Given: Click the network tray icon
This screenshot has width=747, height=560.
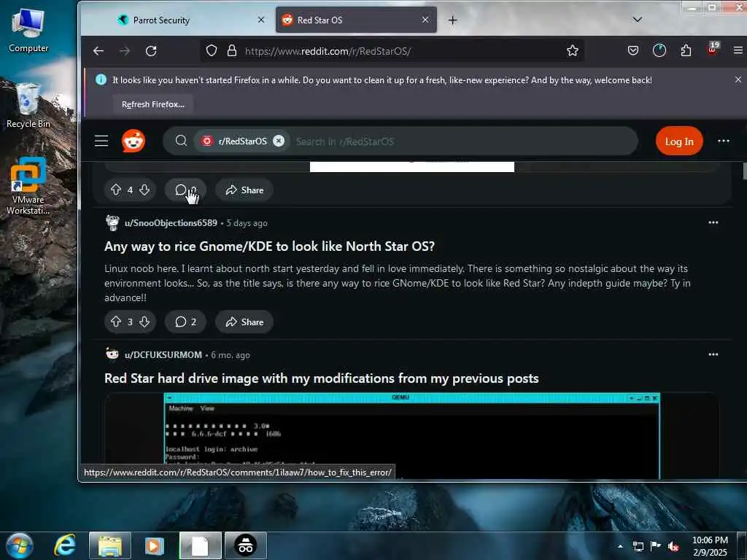Looking at the screenshot, I should (638, 546).
